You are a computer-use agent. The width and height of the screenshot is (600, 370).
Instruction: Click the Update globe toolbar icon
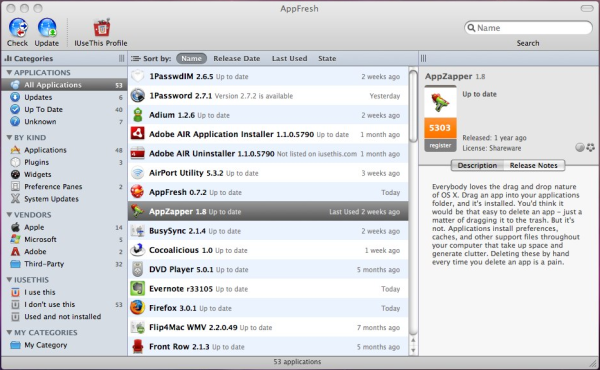coord(47,28)
